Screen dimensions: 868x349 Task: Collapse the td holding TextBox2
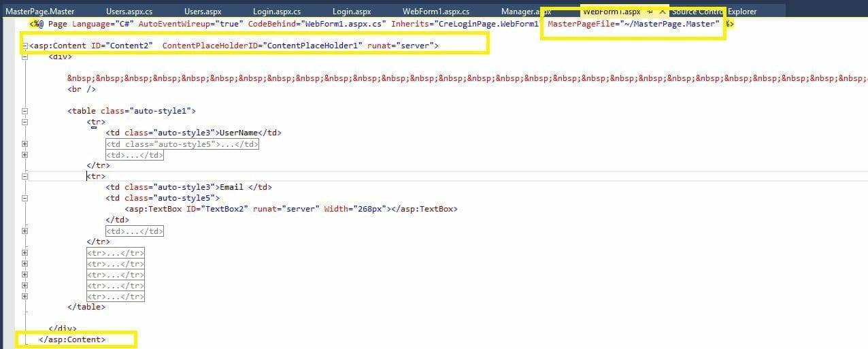(x=24, y=198)
